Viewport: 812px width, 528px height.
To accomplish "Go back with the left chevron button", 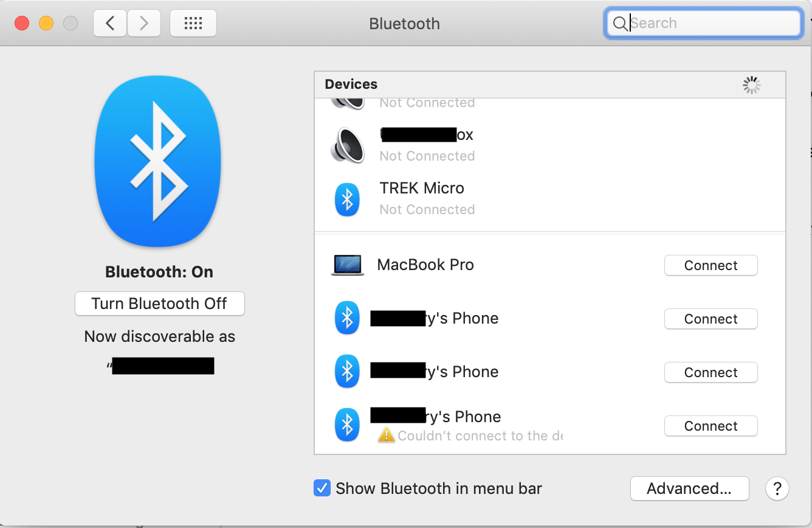I will [x=110, y=23].
